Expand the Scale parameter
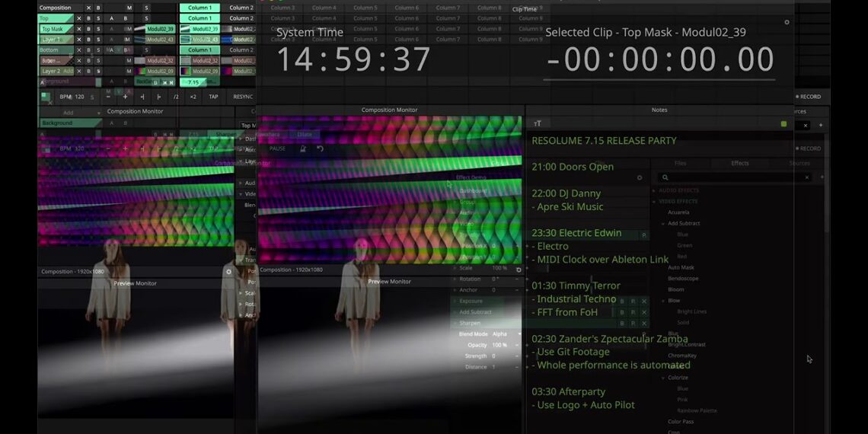868x434 pixels. [455, 268]
